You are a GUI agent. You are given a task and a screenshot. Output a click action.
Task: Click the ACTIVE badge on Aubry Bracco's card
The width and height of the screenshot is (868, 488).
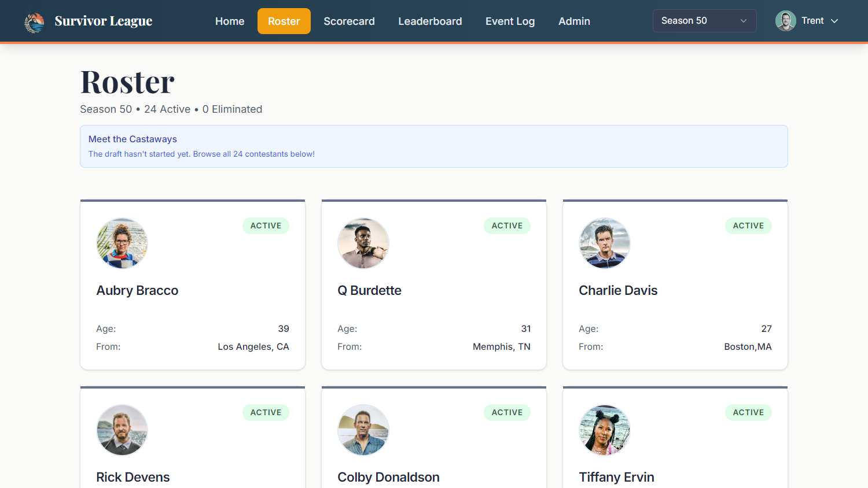(x=266, y=225)
